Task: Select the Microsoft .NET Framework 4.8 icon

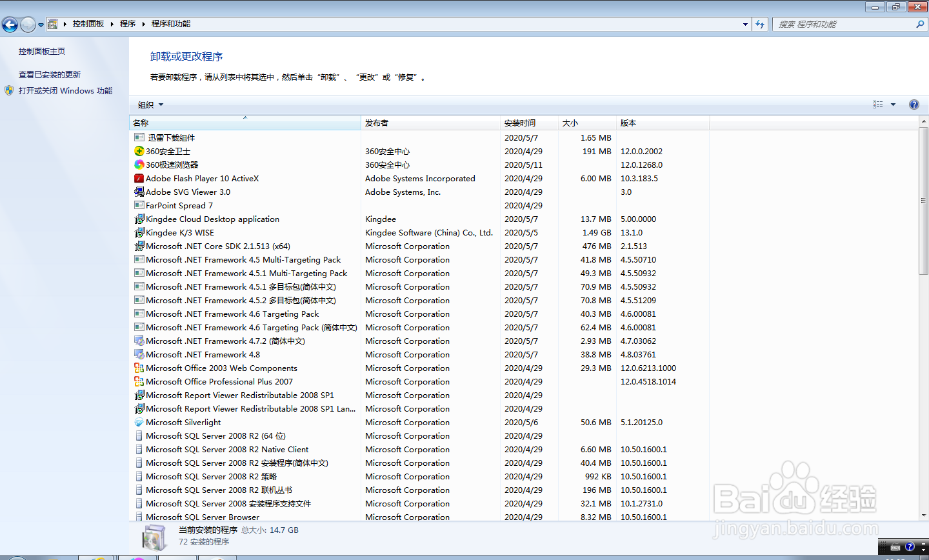Action: 139,354
